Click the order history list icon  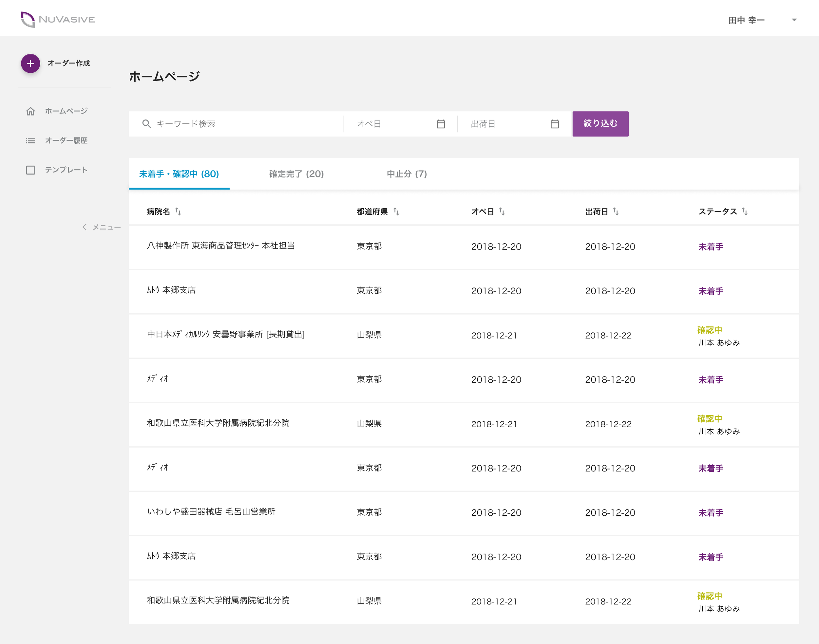pos(30,141)
